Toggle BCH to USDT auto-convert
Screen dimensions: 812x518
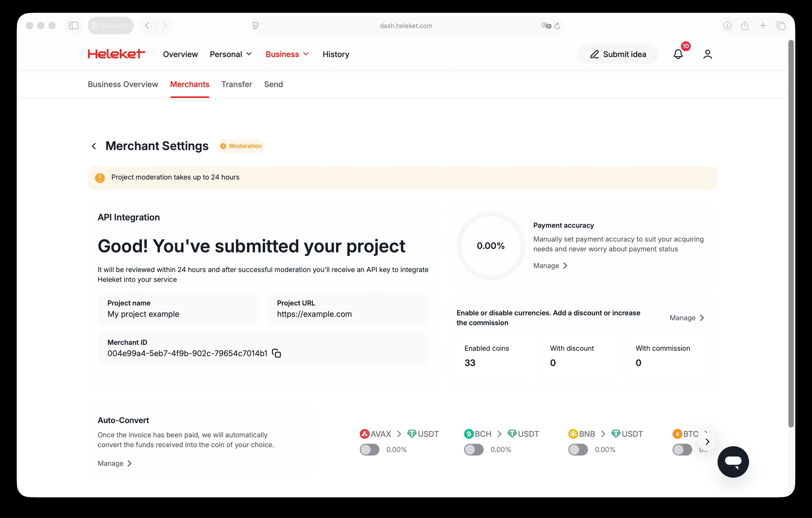pyautogui.click(x=473, y=450)
